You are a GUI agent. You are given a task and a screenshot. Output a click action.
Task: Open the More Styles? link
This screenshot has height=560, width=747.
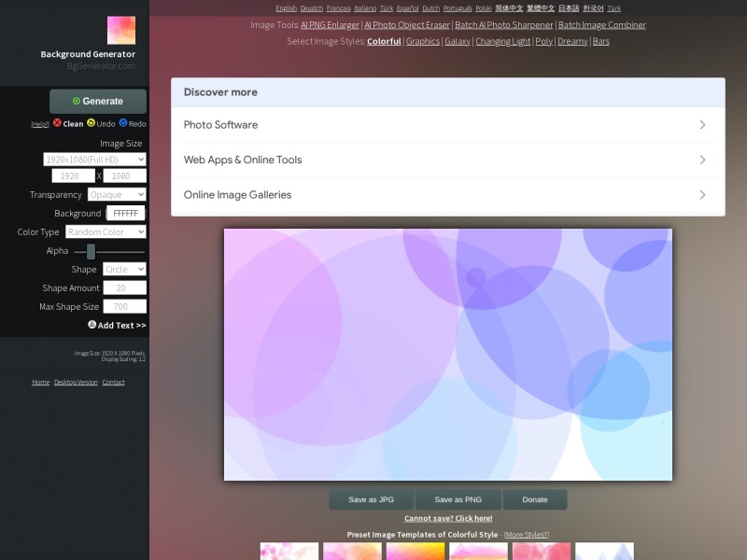coord(527,535)
